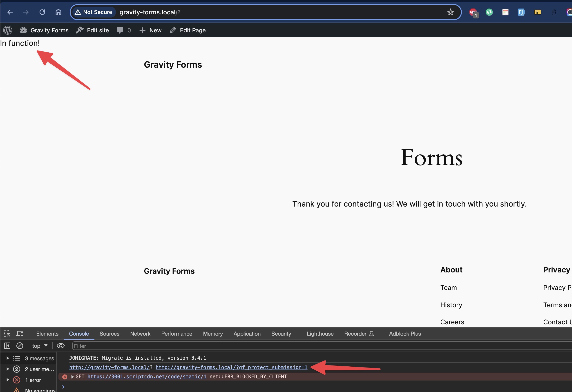This screenshot has height=392, width=572.
Task: Click Edit site in the admin bar
Action: click(x=92, y=30)
